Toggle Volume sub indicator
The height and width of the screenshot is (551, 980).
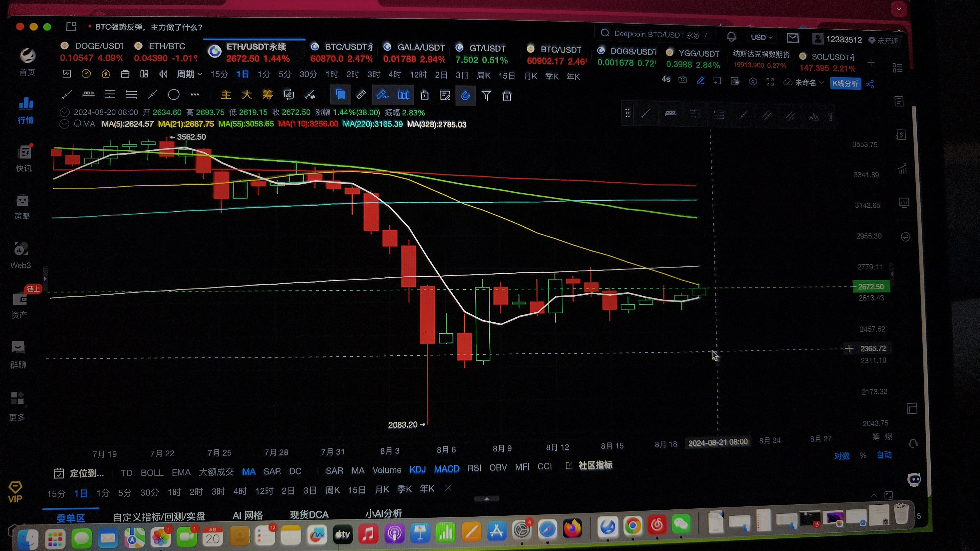pyautogui.click(x=387, y=470)
